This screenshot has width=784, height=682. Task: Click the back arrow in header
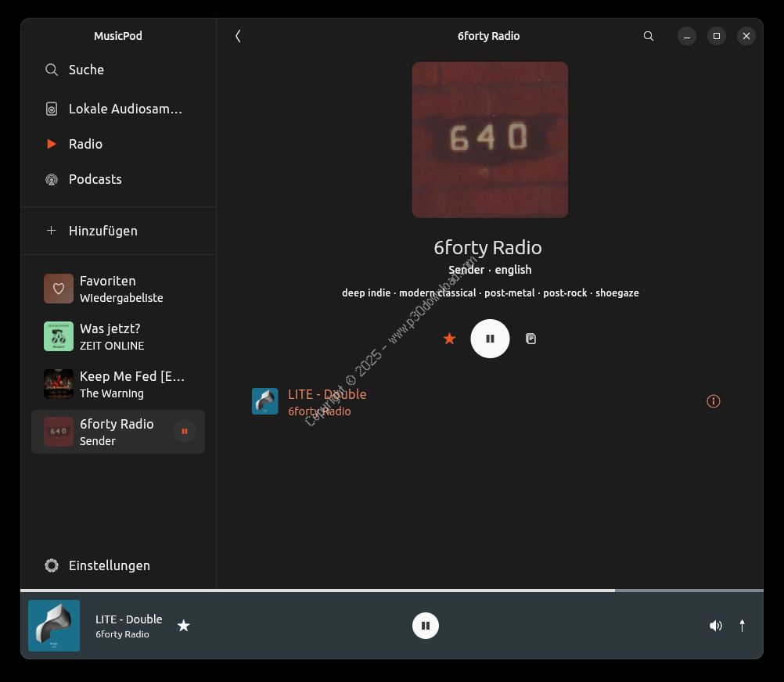point(238,36)
